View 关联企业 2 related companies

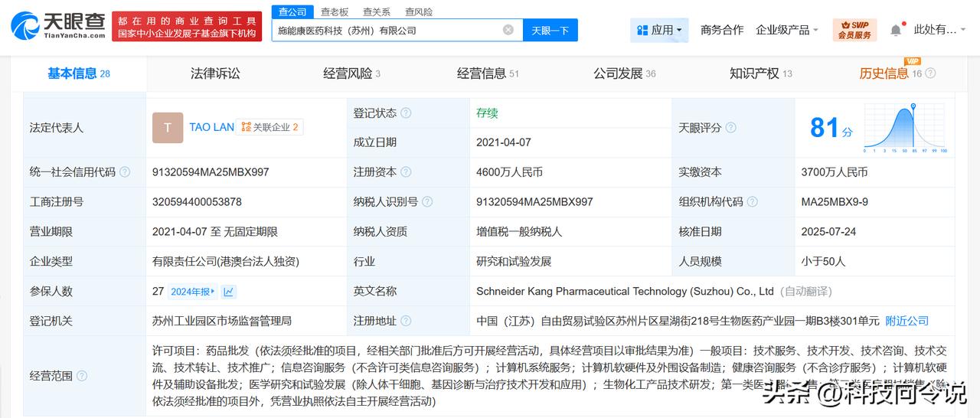(x=269, y=127)
